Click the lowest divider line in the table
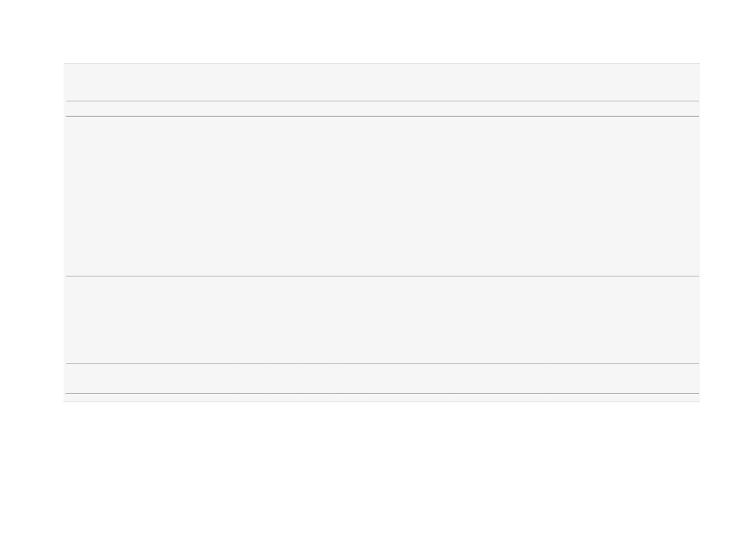Screen dimensions: 756x534 pyautogui.click(x=383, y=394)
